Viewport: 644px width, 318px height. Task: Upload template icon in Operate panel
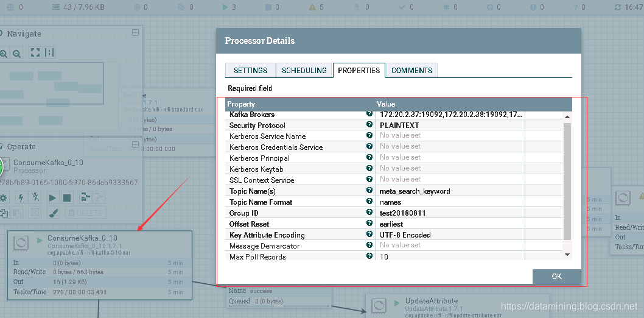point(99,197)
